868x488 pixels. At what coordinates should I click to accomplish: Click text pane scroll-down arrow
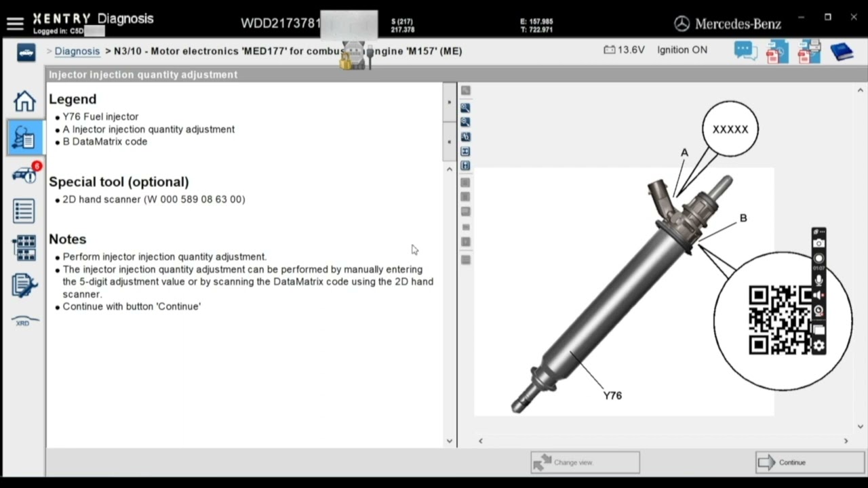click(449, 441)
